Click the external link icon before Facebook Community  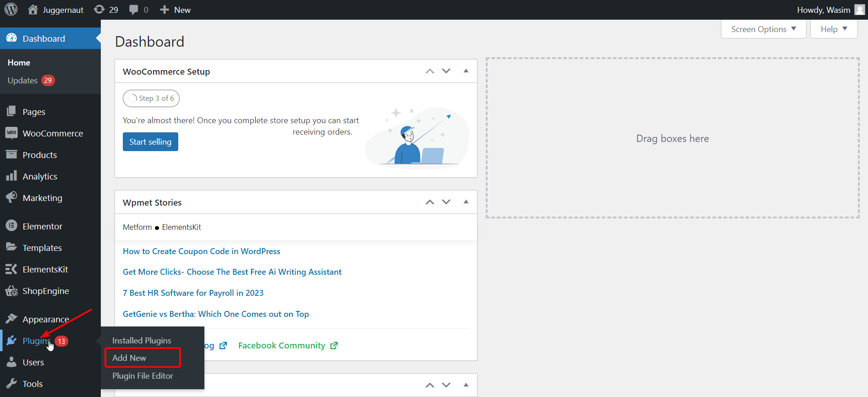coord(223,345)
